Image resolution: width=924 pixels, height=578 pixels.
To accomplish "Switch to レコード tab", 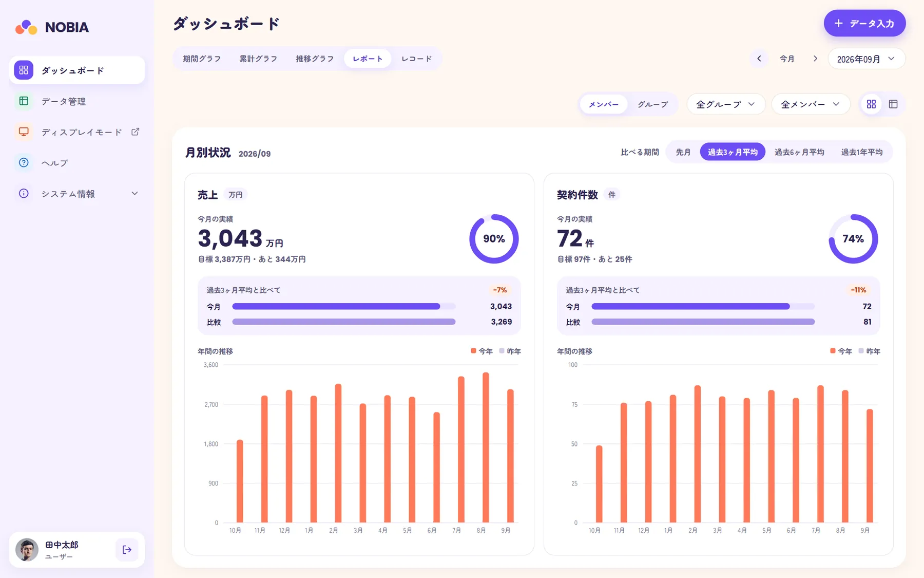I will pyautogui.click(x=417, y=59).
